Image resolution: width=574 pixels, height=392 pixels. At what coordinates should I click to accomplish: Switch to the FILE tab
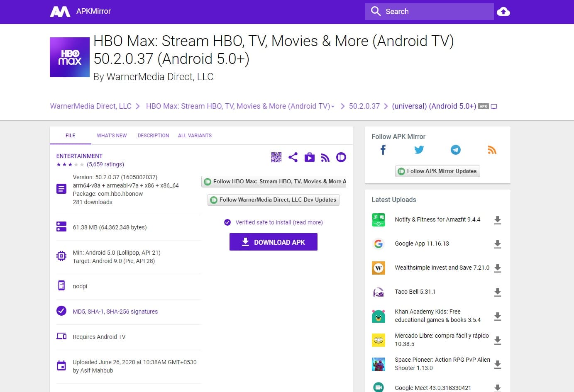71,136
